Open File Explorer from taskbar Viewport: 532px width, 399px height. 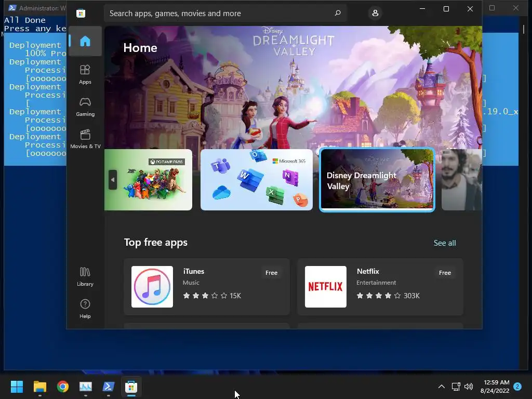coord(39,387)
